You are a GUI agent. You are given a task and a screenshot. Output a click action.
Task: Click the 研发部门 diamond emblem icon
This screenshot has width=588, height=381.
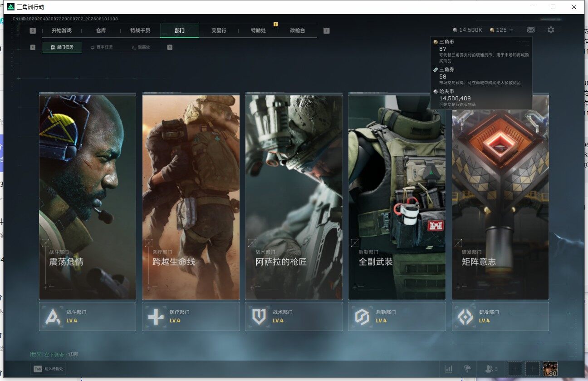pyautogui.click(x=465, y=317)
